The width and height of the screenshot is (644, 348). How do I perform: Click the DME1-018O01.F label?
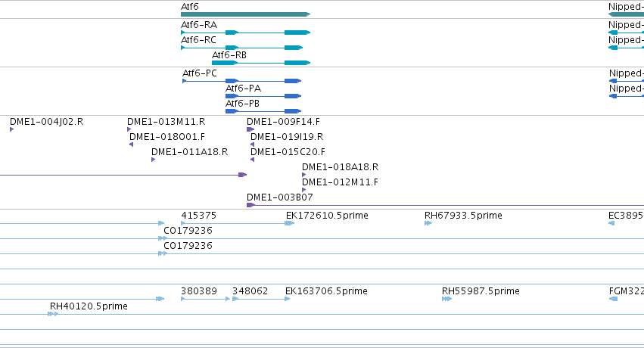coord(167,137)
